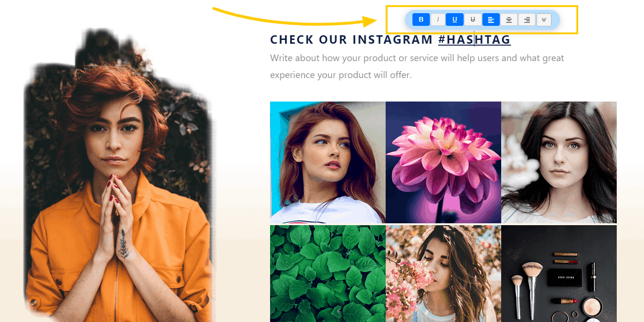This screenshot has height=322, width=644.
Task: Expand more formatting options chevron
Action: (544, 20)
